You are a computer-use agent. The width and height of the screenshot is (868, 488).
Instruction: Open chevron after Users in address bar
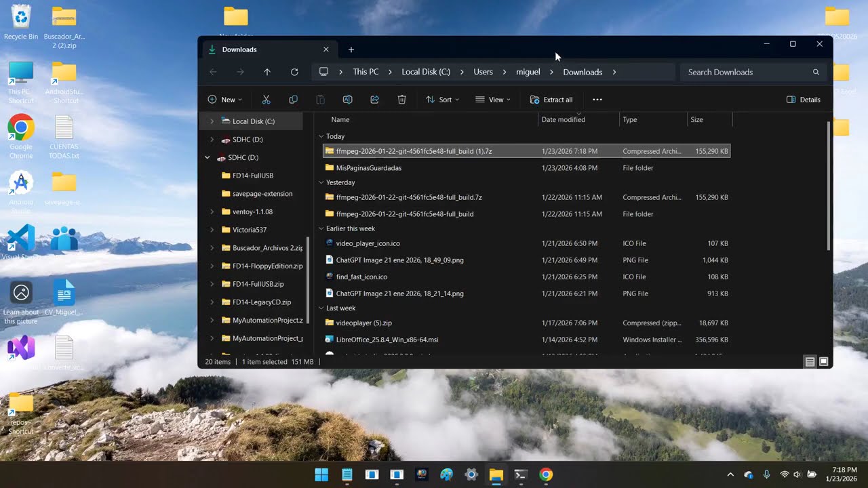(x=505, y=72)
